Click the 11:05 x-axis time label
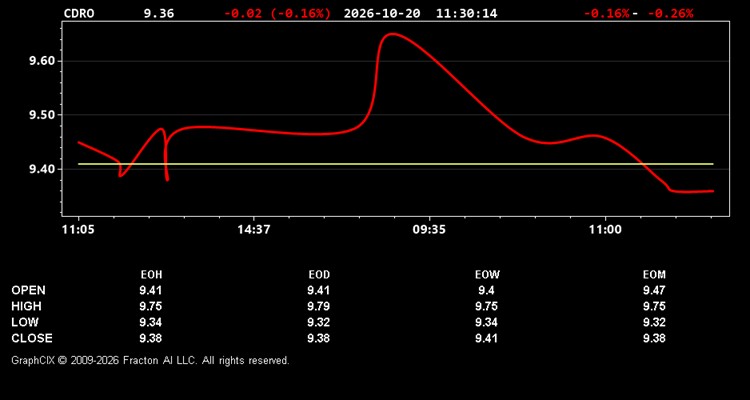Image resolution: width=750 pixels, height=400 pixels. (78, 230)
